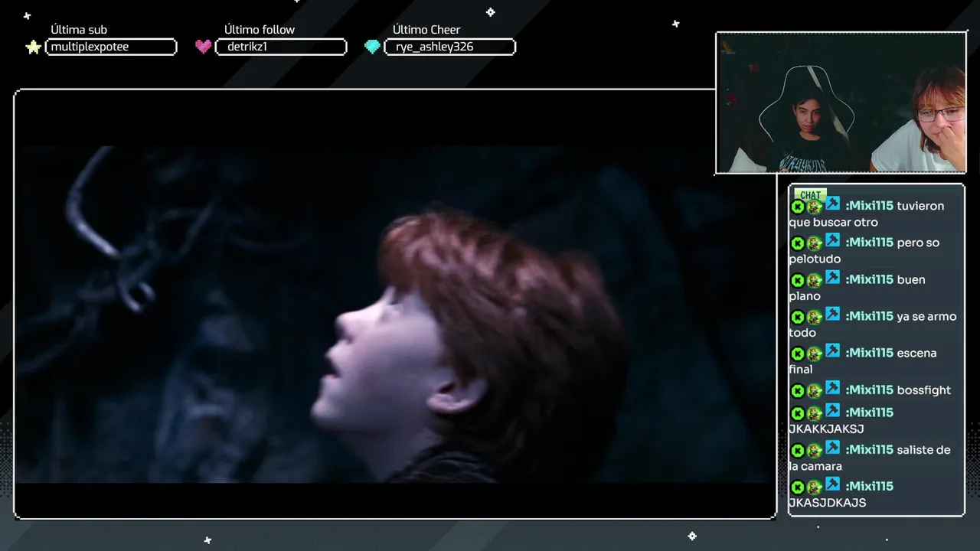
Task: Click green badge on 'JKAKKJAKSJ' message
Action: pyautogui.click(x=797, y=413)
